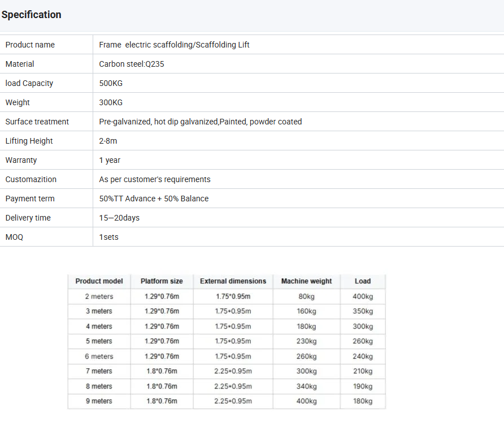Click the 'Platform size' column header

pyautogui.click(x=162, y=281)
